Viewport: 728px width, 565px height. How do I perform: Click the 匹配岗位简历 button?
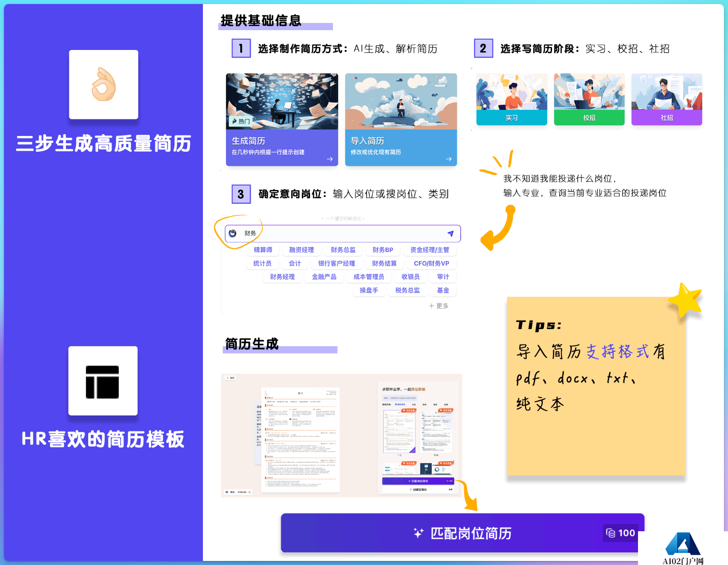tap(463, 533)
